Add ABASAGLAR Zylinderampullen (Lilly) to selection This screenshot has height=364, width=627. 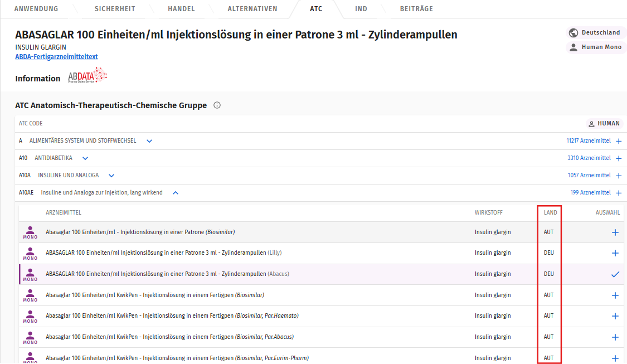[x=615, y=253]
